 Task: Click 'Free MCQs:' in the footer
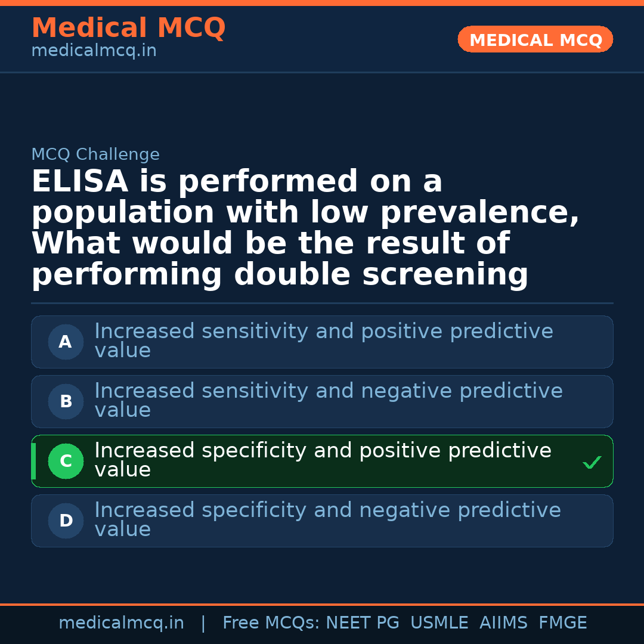pyautogui.click(x=271, y=623)
